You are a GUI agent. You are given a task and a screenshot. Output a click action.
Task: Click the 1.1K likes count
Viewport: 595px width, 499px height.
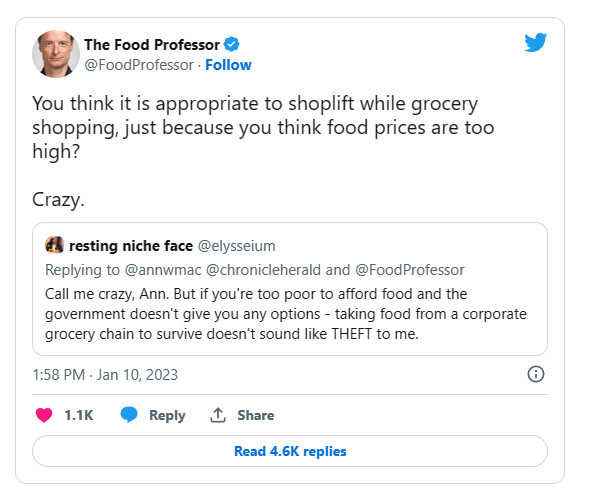coord(79,415)
